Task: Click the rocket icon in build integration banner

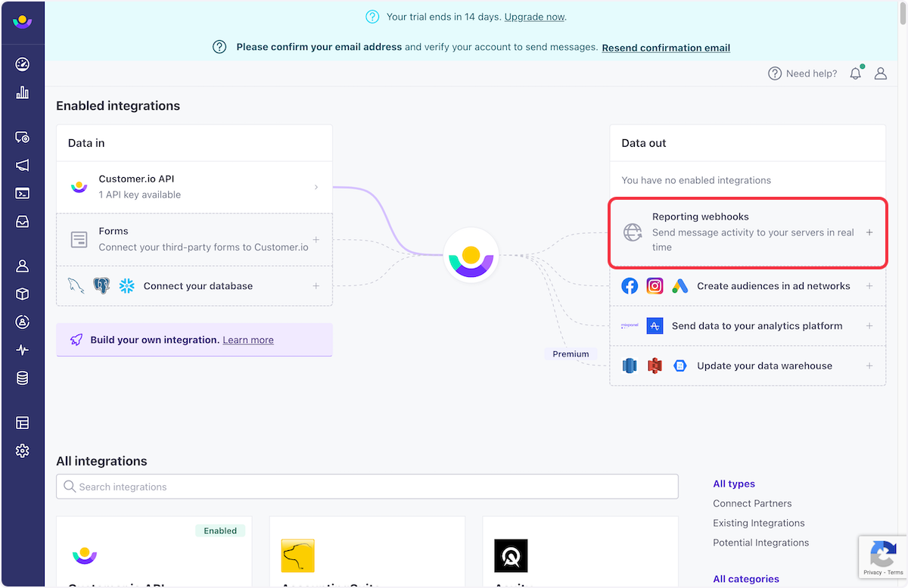Action: click(76, 340)
